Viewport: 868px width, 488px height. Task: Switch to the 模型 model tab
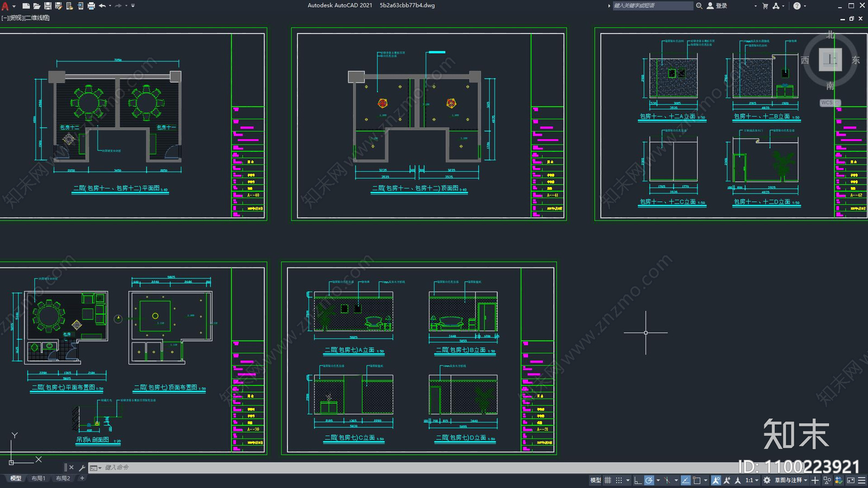coord(16,478)
